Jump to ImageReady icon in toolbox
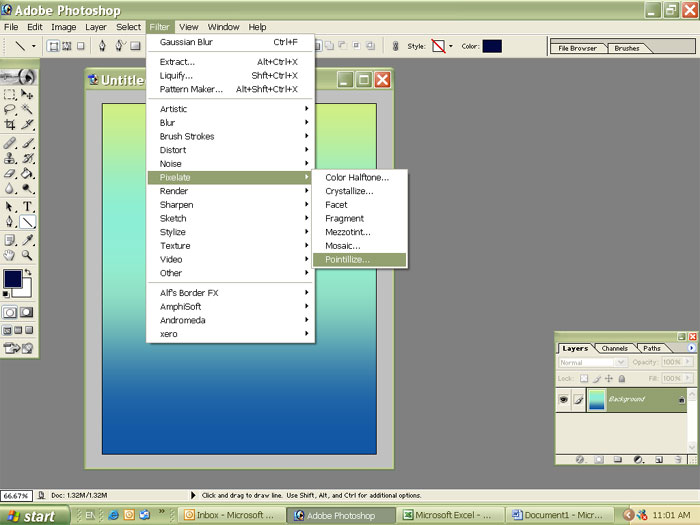700x525 pixels. [x=18, y=348]
